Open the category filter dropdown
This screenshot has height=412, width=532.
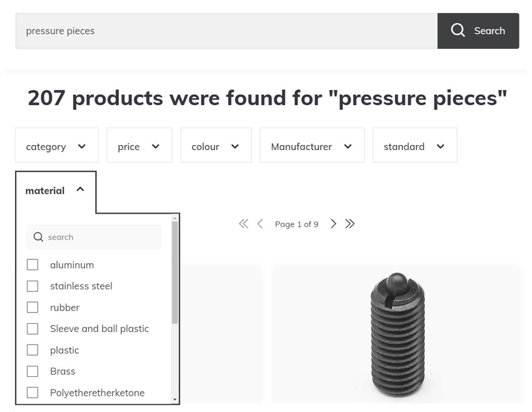coord(56,145)
